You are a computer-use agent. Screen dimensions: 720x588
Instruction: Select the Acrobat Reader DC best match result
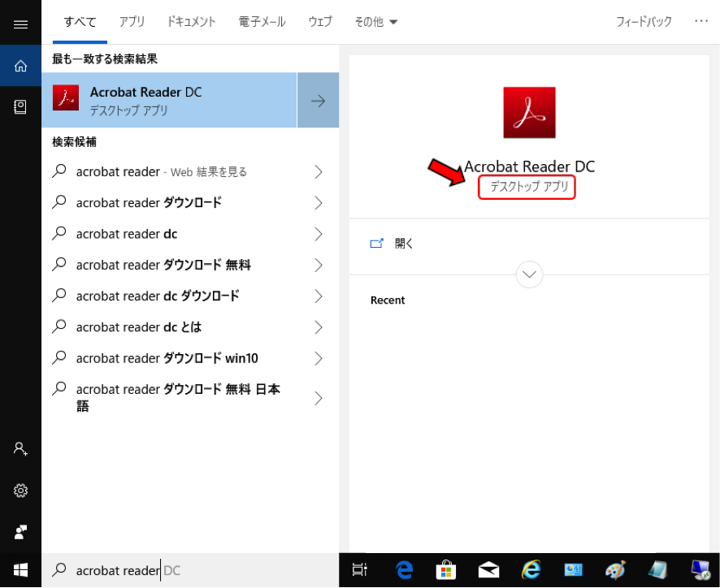(x=170, y=100)
